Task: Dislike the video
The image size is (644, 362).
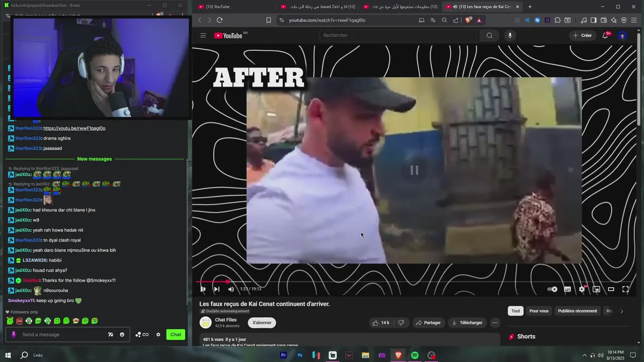Action: tap(401, 323)
